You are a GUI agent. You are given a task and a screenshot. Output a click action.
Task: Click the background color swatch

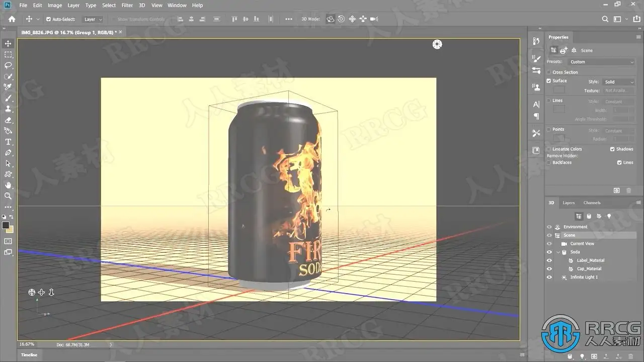tap(10, 229)
